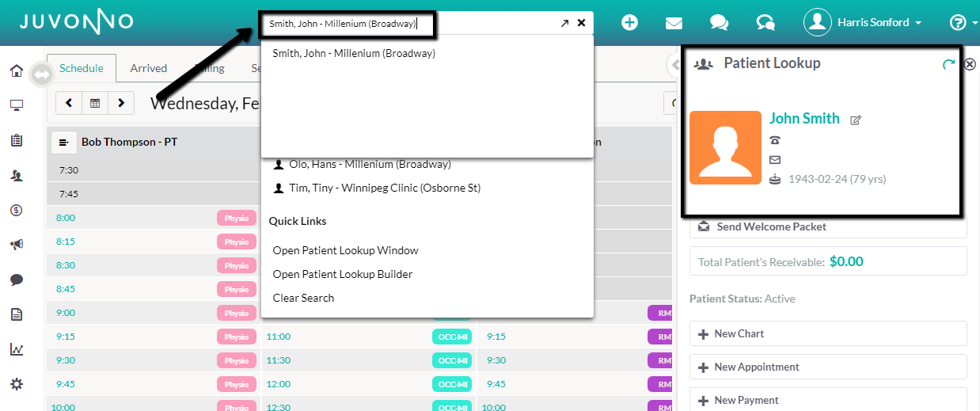Open Patient Lookup Builder link
The image size is (980, 411).
tap(343, 274)
